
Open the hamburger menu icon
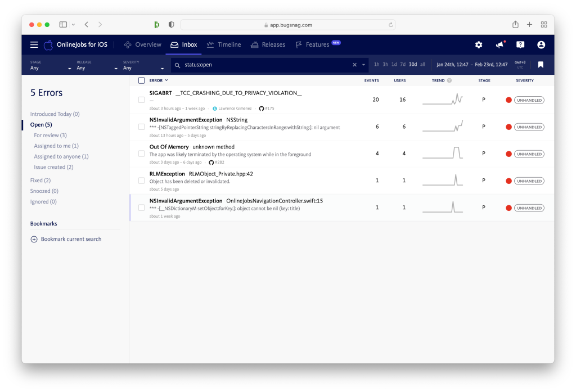pos(34,45)
